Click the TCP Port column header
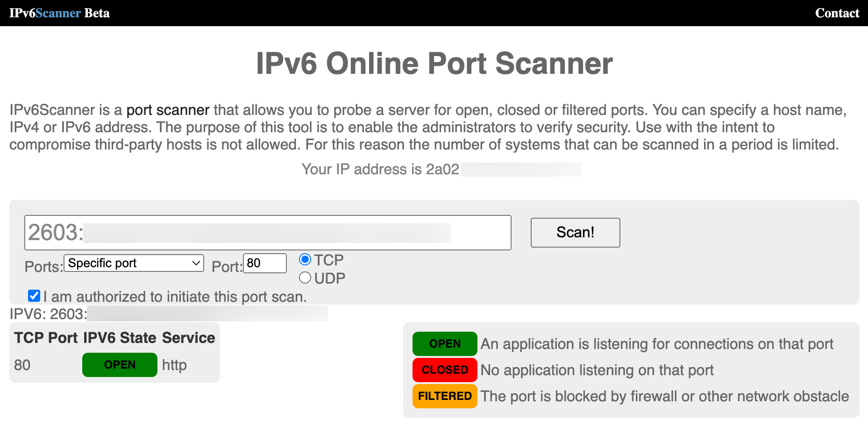Image resolution: width=868 pixels, height=427 pixels. (x=46, y=338)
